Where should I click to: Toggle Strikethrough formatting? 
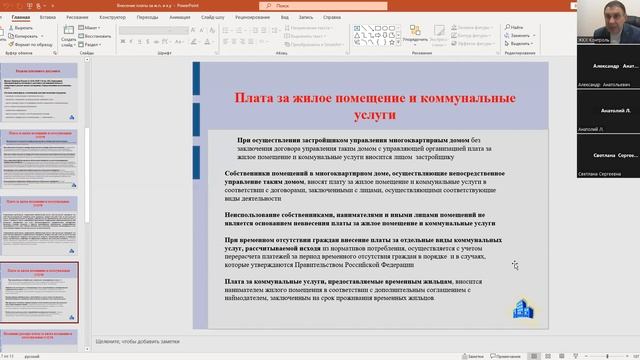click(x=156, y=42)
